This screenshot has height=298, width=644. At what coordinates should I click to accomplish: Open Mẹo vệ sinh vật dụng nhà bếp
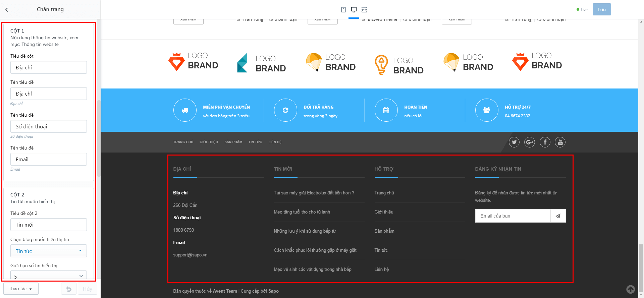[313, 269]
